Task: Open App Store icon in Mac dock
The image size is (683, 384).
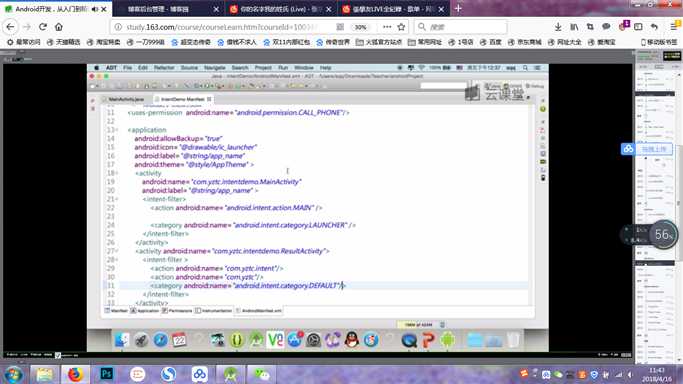Action: tap(295, 340)
